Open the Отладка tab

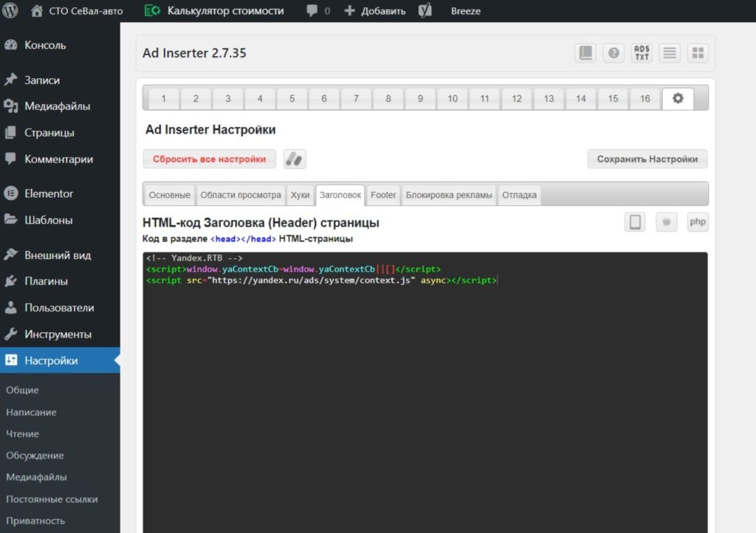pos(519,195)
